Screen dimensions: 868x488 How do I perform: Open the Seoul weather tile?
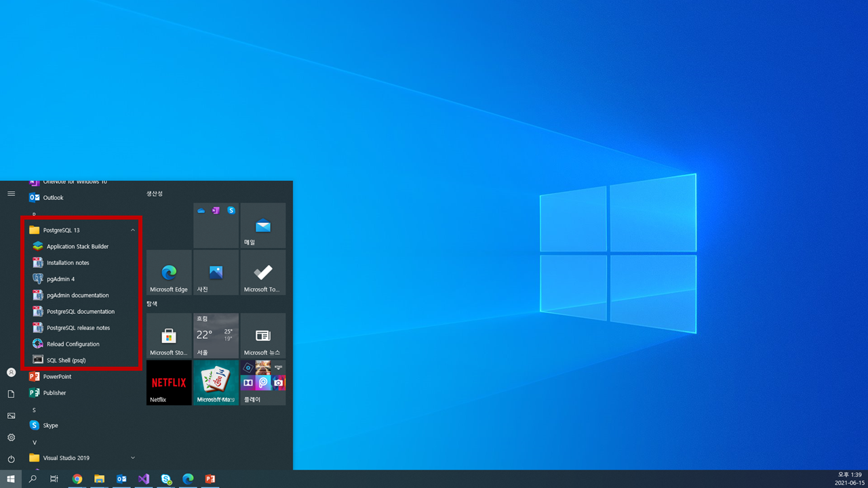click(x=216, y=335)
